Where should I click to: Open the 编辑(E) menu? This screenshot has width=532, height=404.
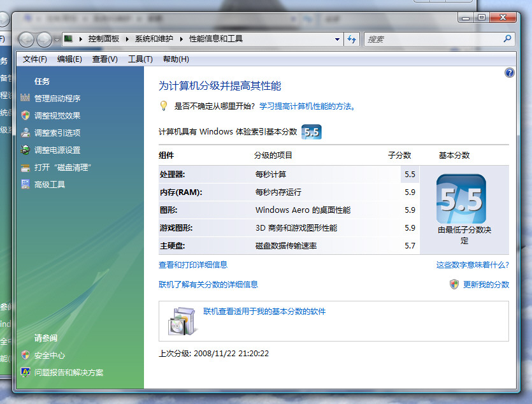click(69, 59)
